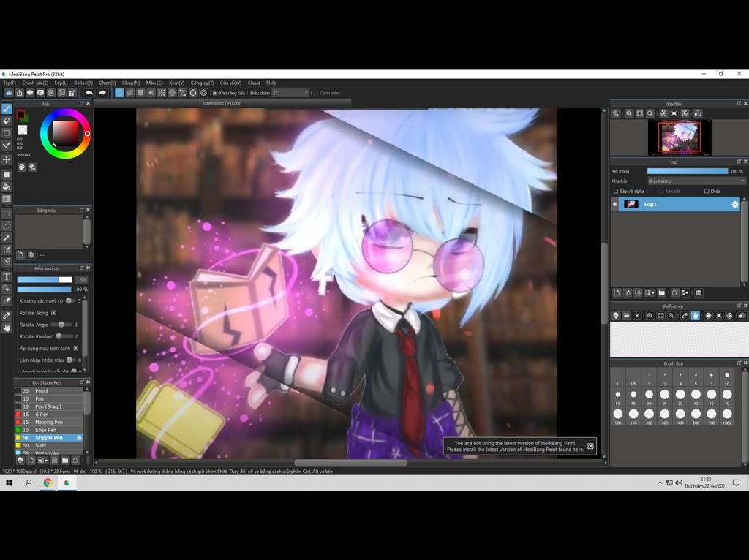Delete layer with trash icon in Layer panel
Screen dimensions: 749x560
(699, 292)
